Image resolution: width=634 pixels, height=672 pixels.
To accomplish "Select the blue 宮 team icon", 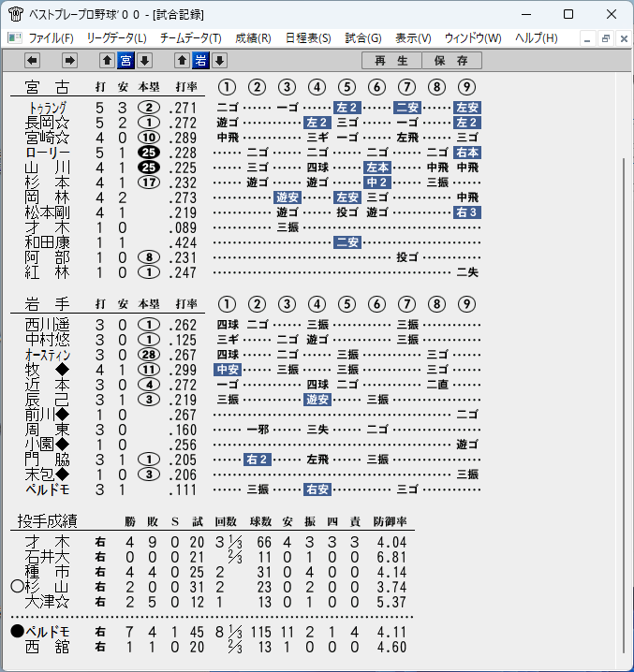I will pyautogui.click(x=125, y=61).
